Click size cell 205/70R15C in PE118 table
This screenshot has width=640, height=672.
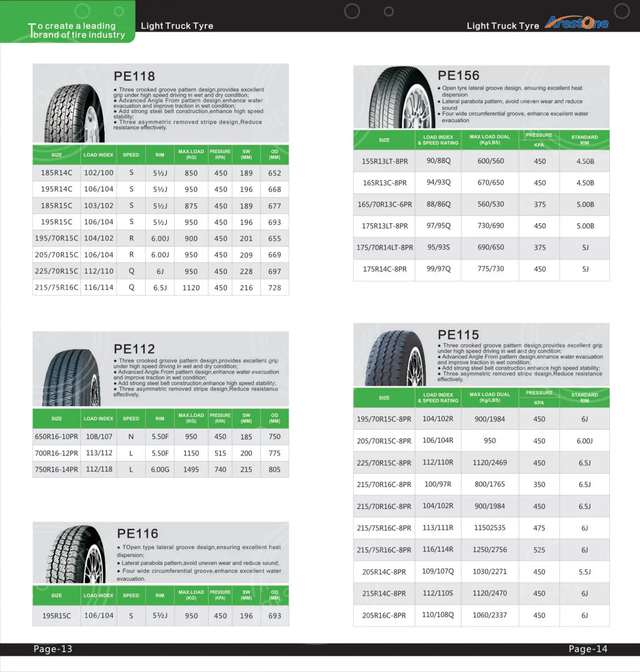(56, 254)
